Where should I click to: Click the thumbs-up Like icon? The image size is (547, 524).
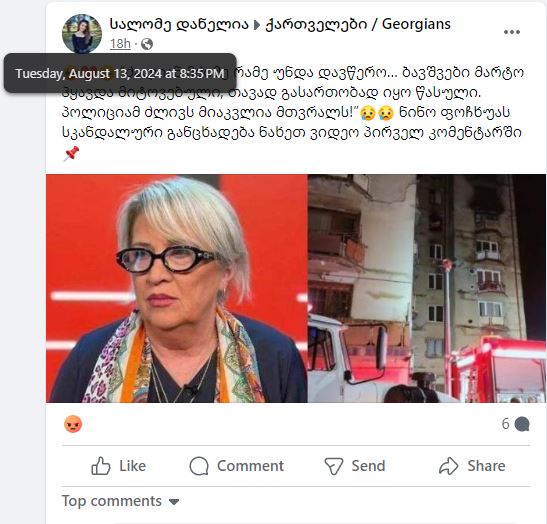(x=101, y=466)
